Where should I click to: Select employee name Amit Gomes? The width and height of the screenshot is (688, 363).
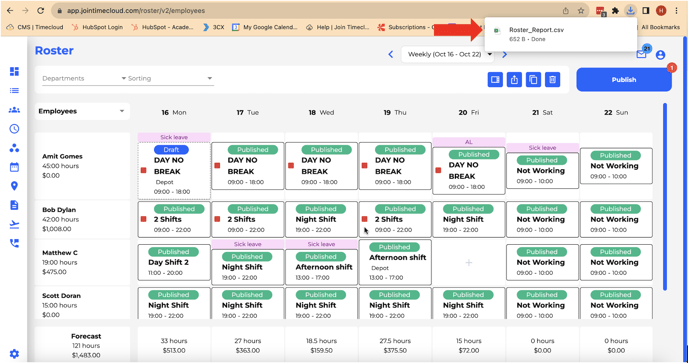(62, 156)
